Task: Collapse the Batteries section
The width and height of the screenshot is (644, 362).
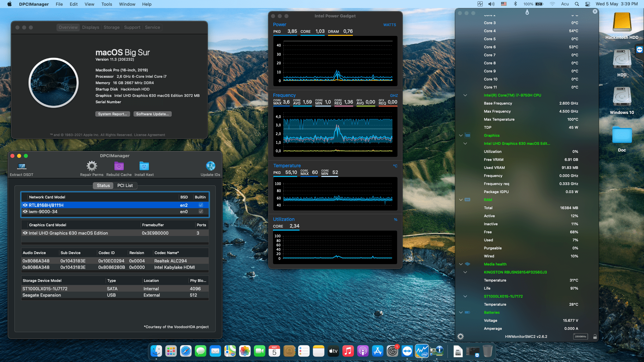Action: [x=461, y=312]
